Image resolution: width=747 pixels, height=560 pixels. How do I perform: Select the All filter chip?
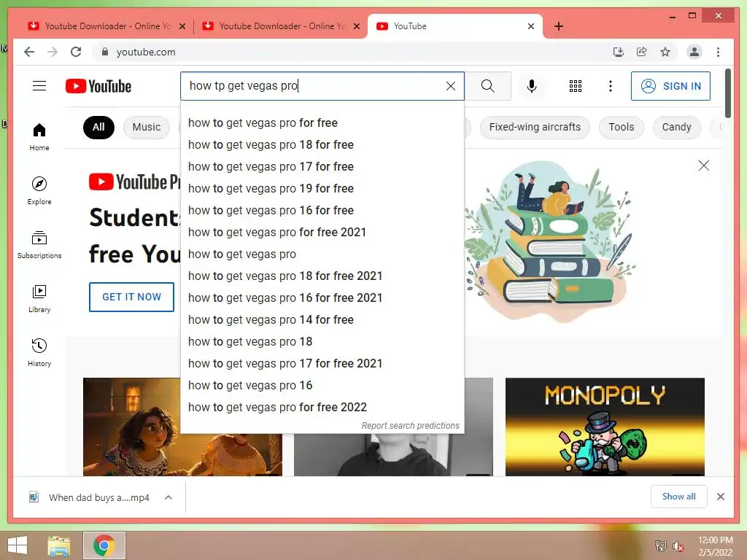(x=98, y=127)
